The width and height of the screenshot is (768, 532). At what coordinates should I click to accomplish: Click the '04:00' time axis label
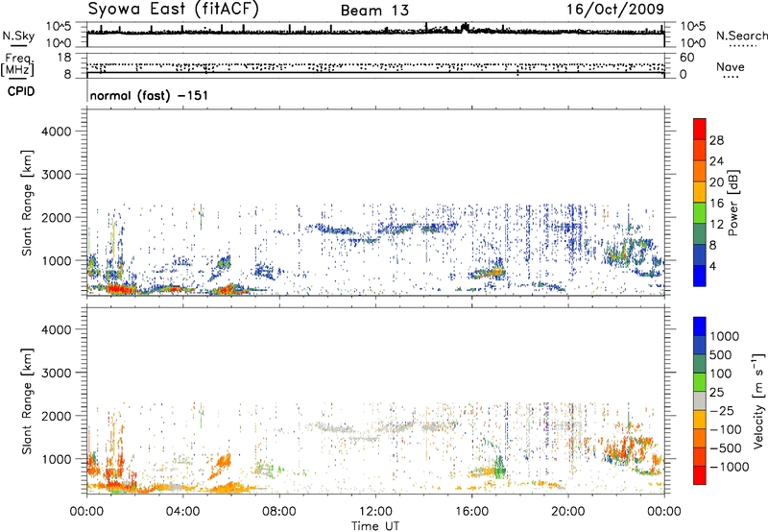(182, 512)
